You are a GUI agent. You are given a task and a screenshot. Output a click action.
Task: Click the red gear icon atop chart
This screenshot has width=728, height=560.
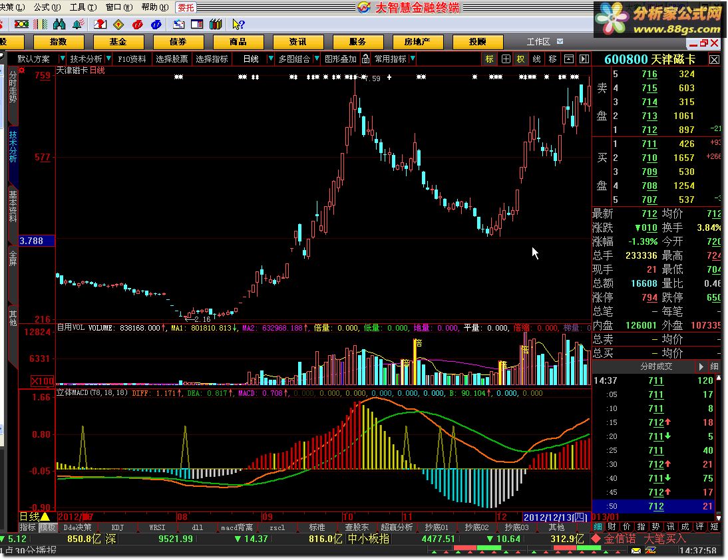(21, 70)
